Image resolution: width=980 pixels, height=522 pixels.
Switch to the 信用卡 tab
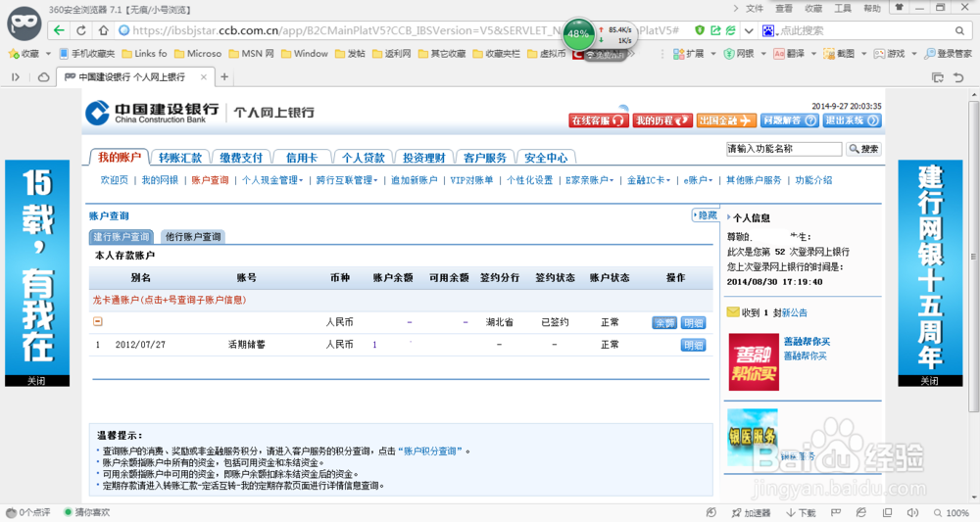tap(302, 158)
